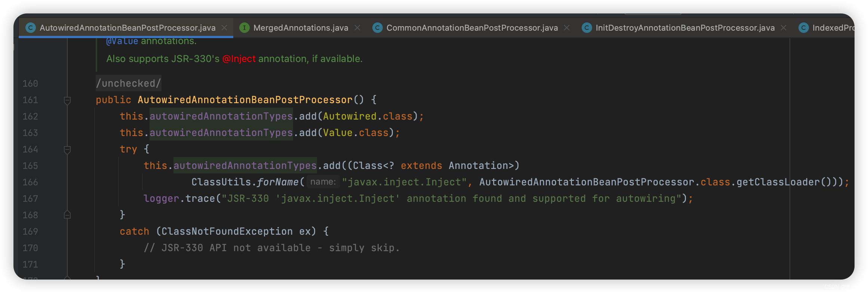The width and height of the screenshot is (868, 293).
Task: Click autowiredAnnotationTypes on line 165
Action: pyautogui.click(x=245, y=166)
